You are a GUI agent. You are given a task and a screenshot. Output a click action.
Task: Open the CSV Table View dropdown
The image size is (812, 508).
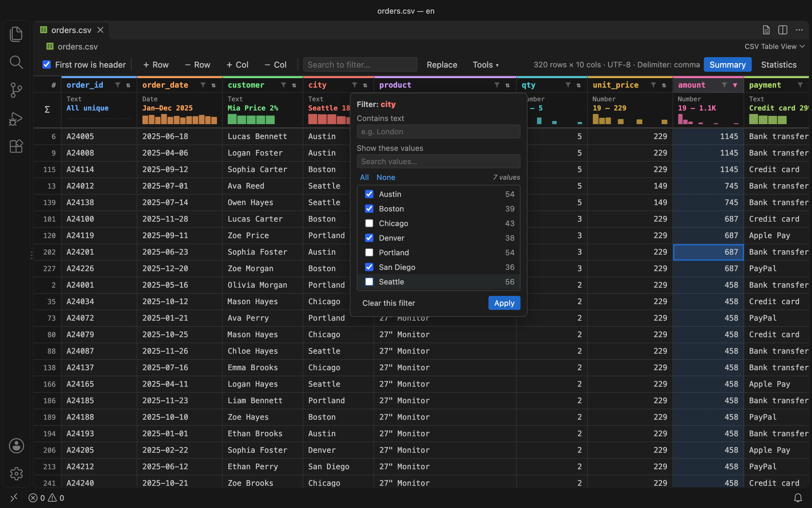775,46
